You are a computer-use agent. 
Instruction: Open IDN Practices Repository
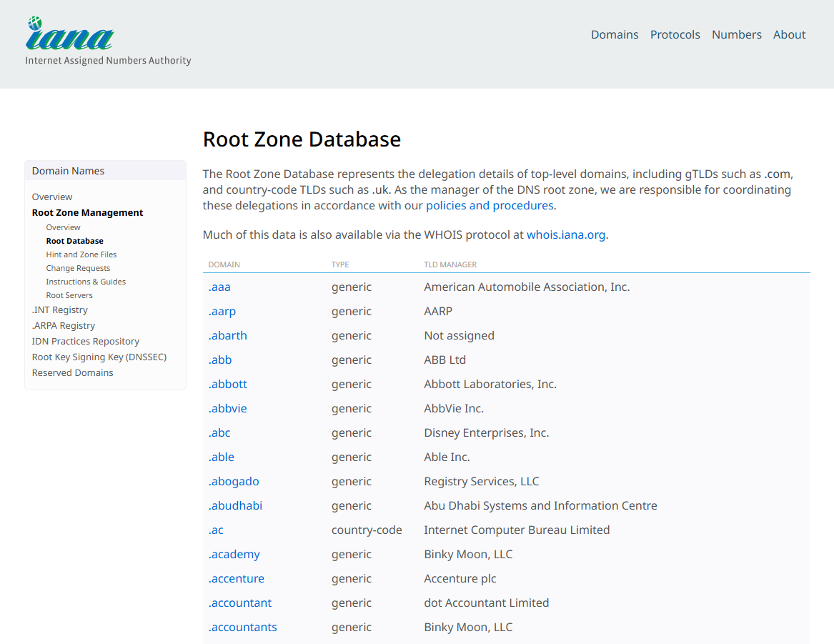click(x=86, y=341)
